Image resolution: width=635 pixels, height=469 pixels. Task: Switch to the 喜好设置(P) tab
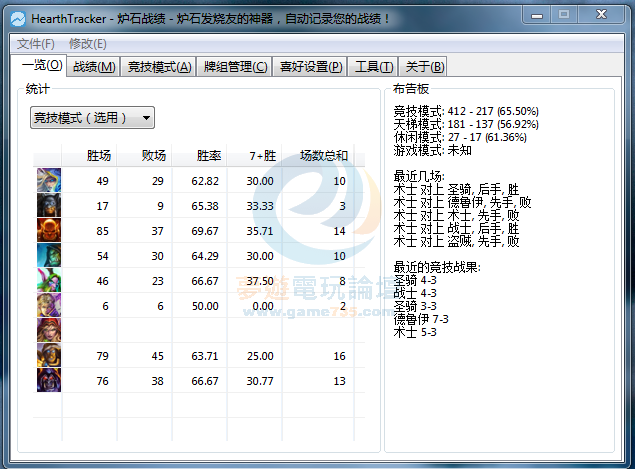click(x=311, y=67)
